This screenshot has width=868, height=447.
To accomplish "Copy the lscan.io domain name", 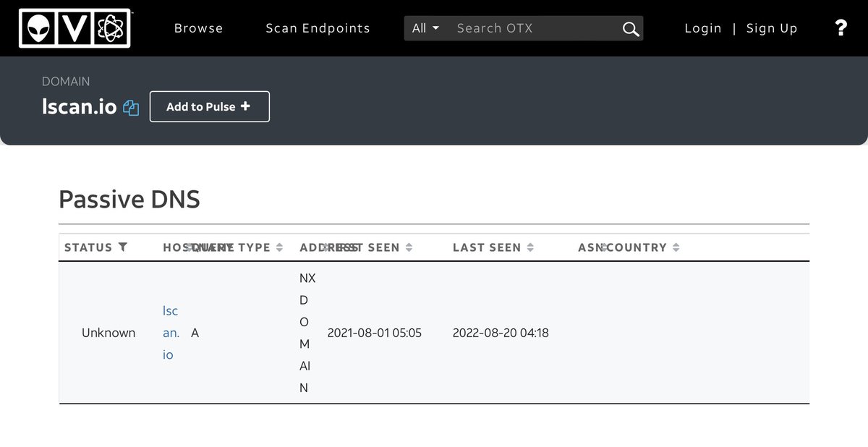I will click(x=131, y=108).
